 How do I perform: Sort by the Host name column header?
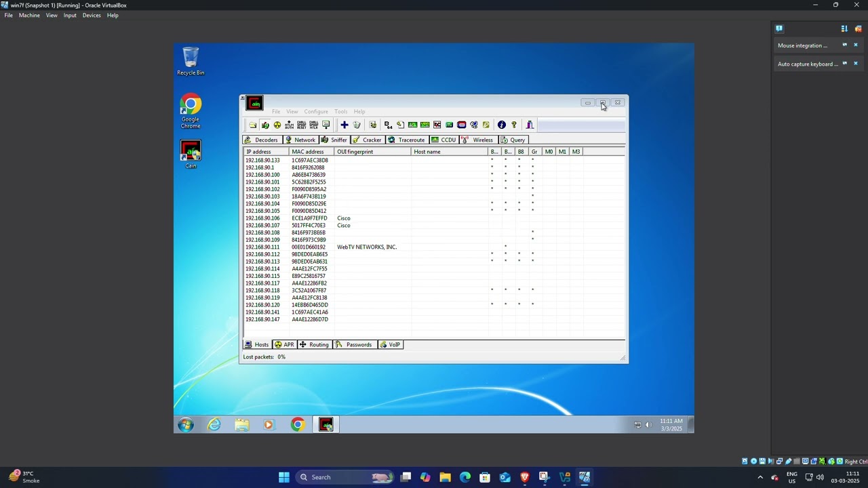[x=450, y=152]
